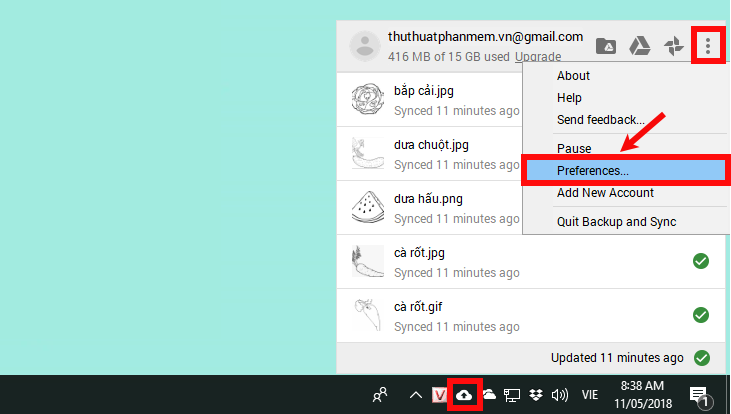The width and height of the screenshot is (731, 414).
Task: Select the bắp cải.jpg file name
Action: coord(424,90)
